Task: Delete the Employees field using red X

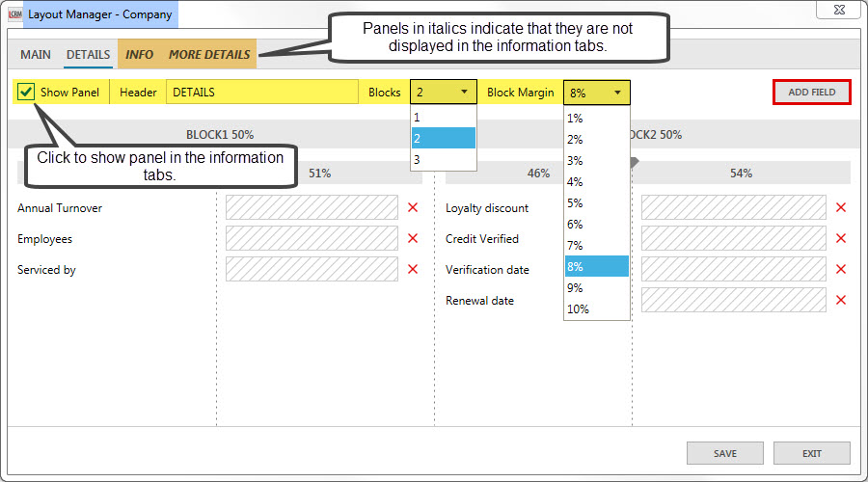Action: point(413,239)
